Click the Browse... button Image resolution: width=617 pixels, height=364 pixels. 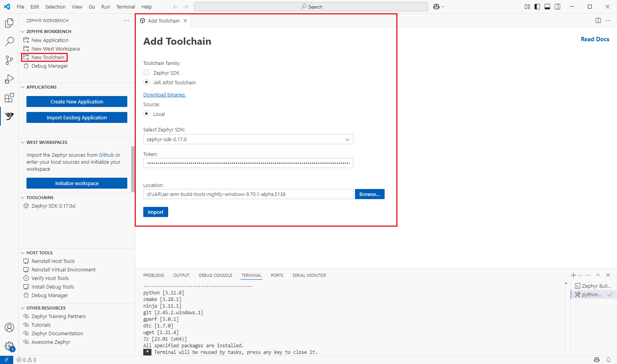click(x=369, y=194)
